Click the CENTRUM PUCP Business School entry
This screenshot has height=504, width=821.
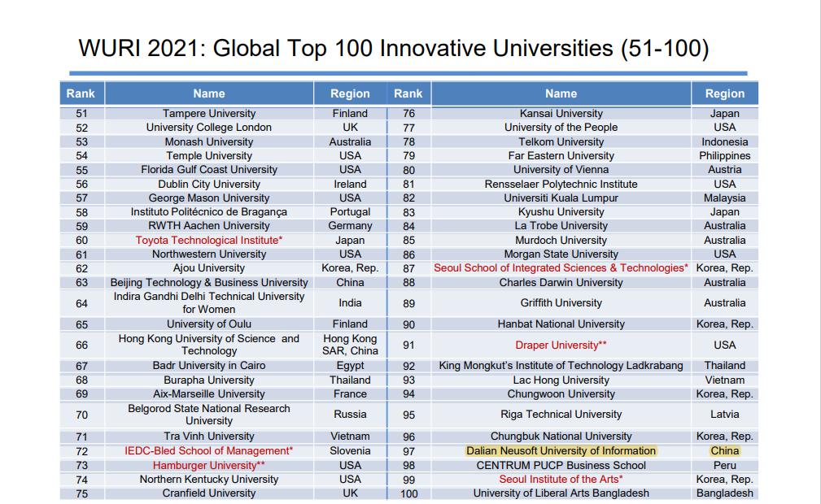(561, 464)
